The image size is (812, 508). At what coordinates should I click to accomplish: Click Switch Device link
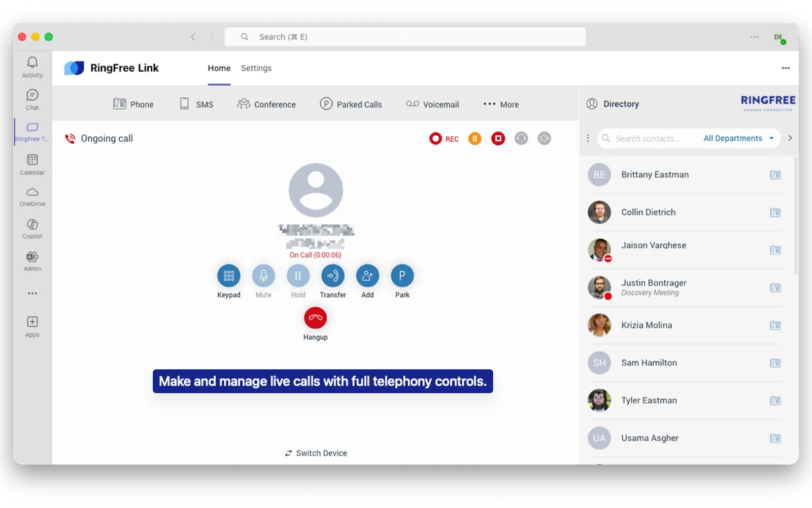tap(316, 453)
